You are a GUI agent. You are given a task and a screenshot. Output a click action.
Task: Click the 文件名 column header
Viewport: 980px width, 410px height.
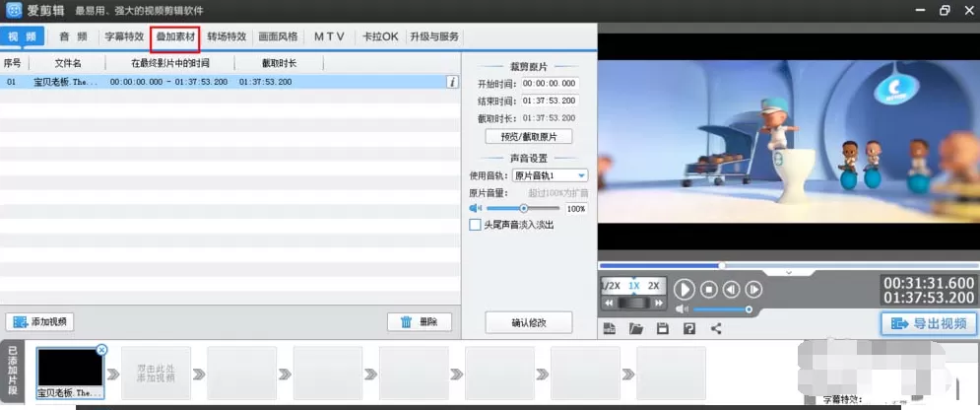[x=68, y=63]
